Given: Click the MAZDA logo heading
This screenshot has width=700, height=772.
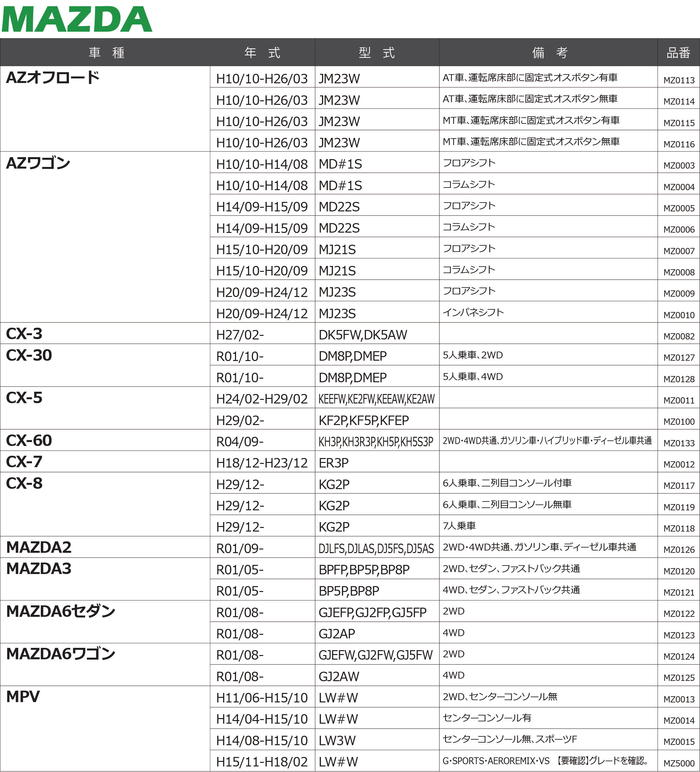Looking at the screenshot, I should point(77,19).
